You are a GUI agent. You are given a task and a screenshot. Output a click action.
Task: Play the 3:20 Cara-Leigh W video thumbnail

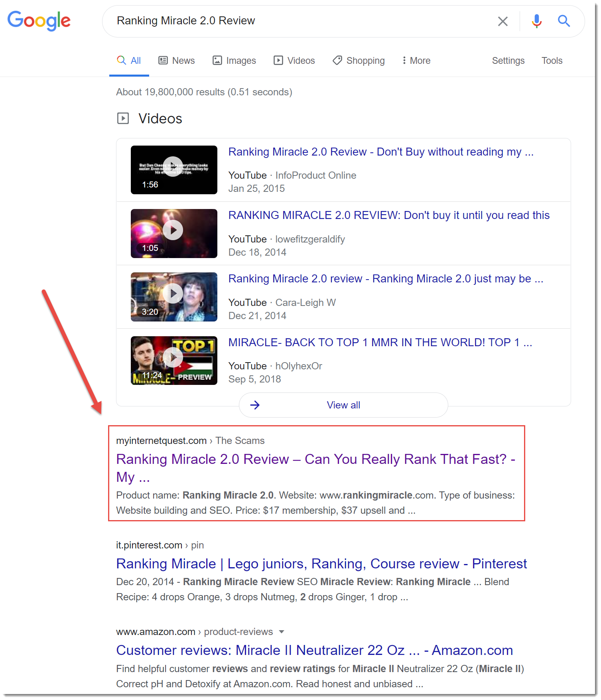(174, 297)
